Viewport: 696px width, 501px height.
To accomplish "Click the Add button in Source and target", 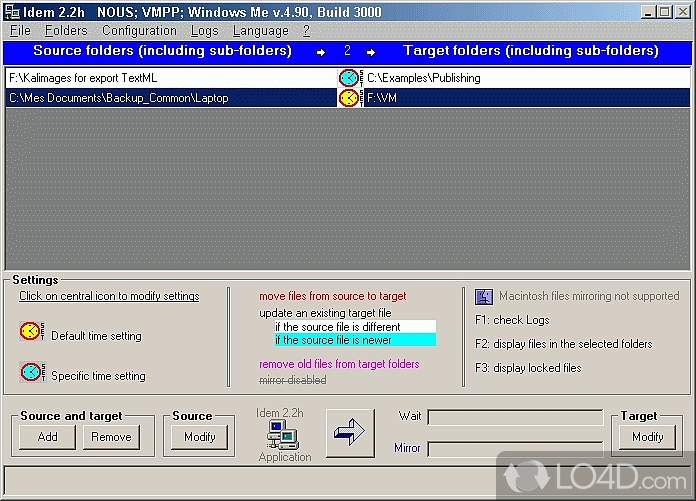I will [x=47, y=437].
